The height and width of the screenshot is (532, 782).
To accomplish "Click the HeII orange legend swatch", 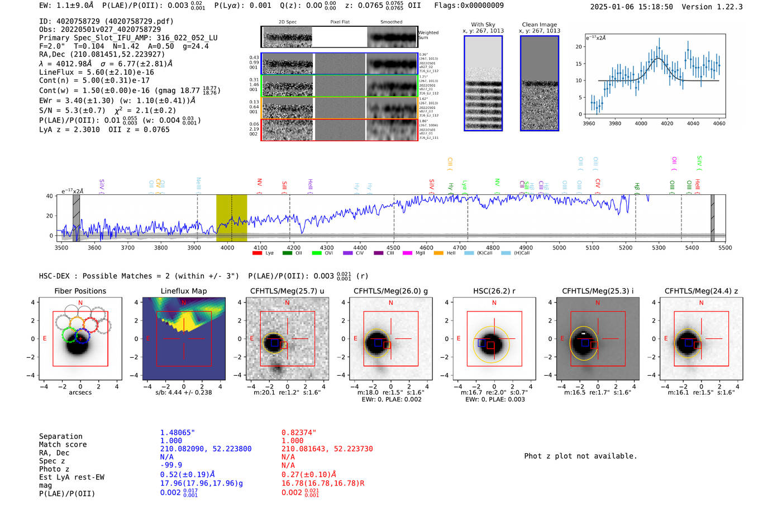I will point(438,253).
